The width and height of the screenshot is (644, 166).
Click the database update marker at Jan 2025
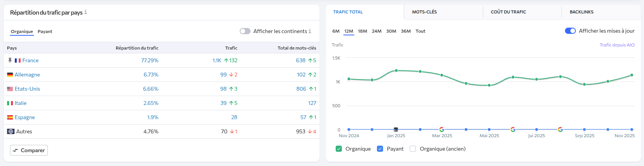pyautogui.click(x=396, y=129)
